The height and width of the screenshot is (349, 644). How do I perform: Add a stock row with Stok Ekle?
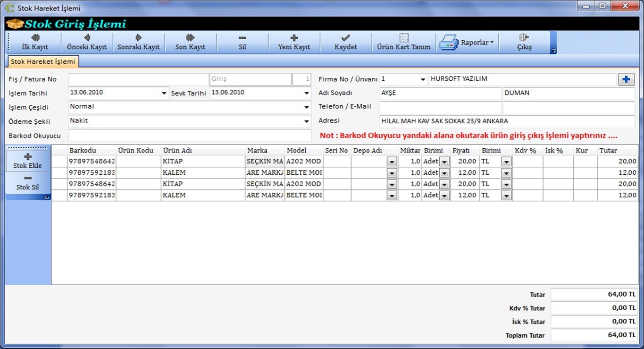27,161
